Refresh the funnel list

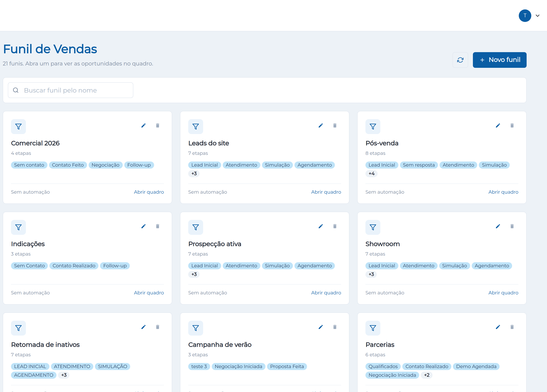[460, 60]
